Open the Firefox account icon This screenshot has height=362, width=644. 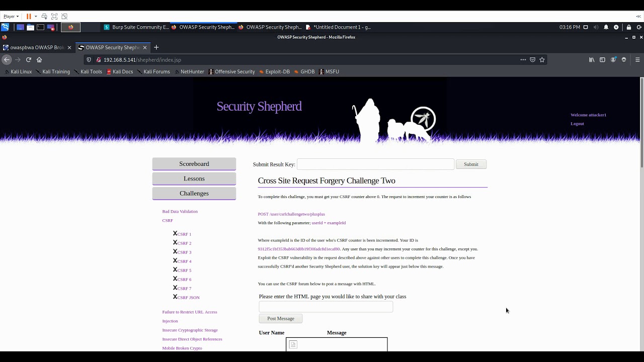point(613,59)
